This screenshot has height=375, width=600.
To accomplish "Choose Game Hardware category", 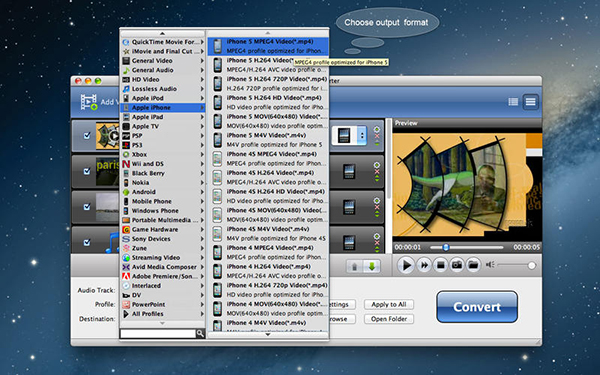I will click(x=163, y=229).
